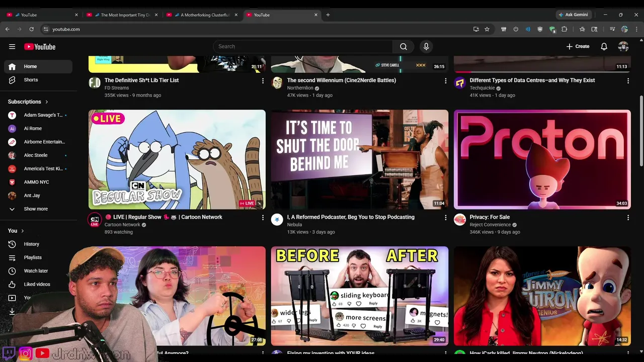This screenshot has height=362, width=644.
Task: Open options for Reformed Podcaster video
Action: [x=445, y=218]
